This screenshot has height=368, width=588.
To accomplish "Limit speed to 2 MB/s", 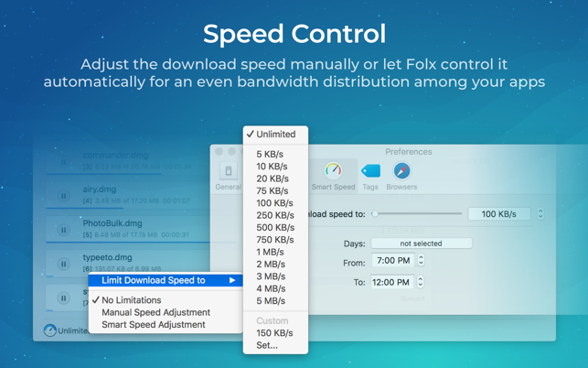I will tap(275, 264).
